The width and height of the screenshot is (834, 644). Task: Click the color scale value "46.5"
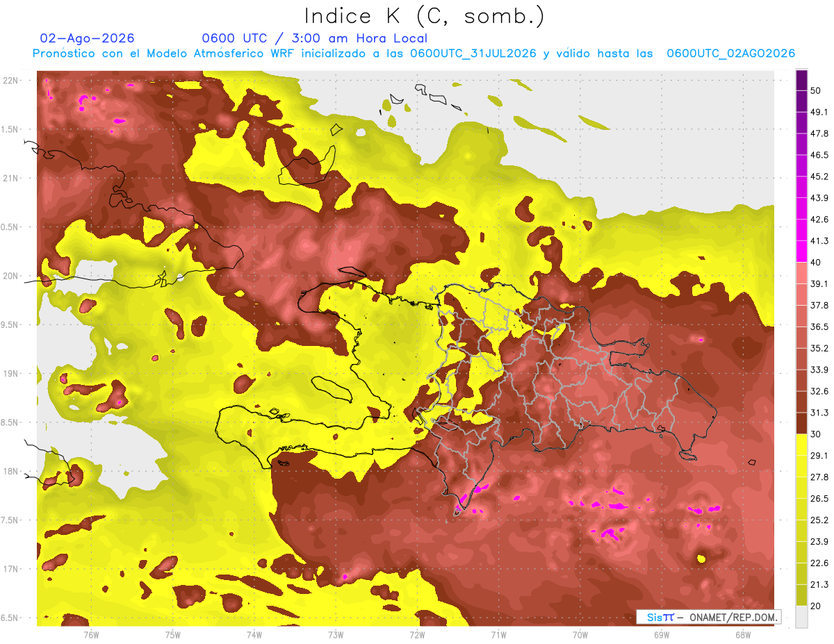(819, 155)
